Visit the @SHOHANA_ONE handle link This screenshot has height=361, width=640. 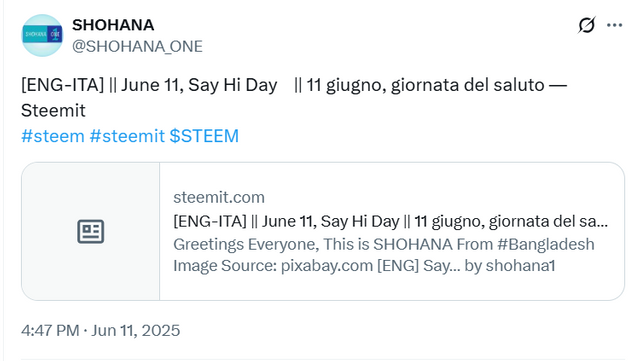click(137, 47)
